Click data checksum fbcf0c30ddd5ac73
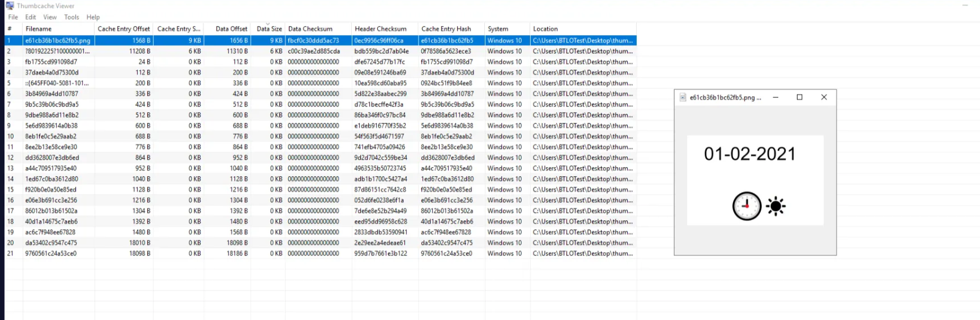980x320 pixels. (313, 40)
